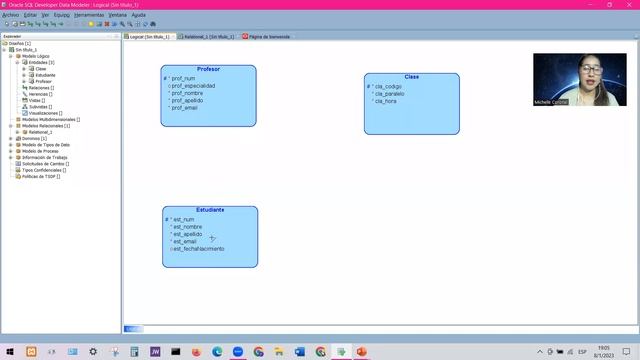Expand the Estudiante entity node
Viewport: 640px width, 360px height.
24,75
